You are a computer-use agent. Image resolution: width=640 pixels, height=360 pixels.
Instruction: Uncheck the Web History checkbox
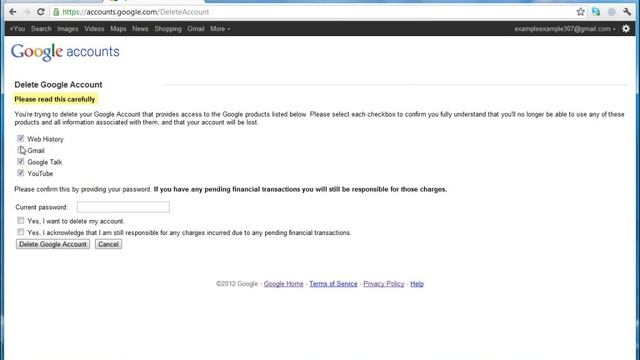[x=20, y=139]
